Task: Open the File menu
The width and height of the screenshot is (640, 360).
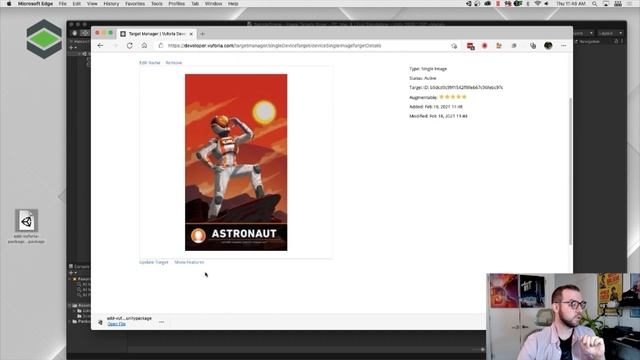Action: 62,4
